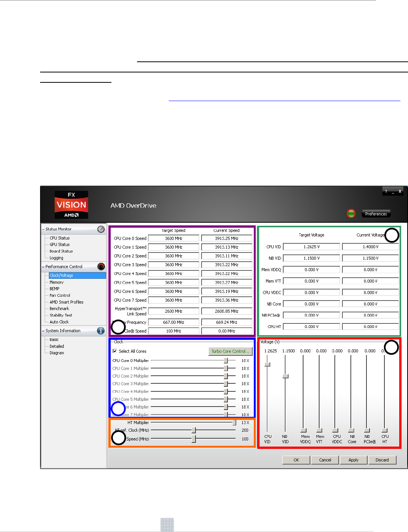
Task: Collapse the Status Monitor section
Action: click(x=43, y=229)
